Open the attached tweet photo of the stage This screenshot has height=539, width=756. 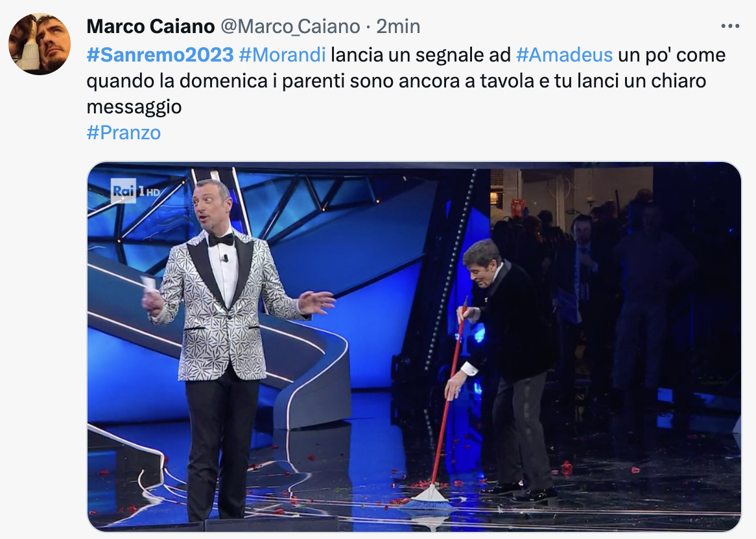pyautogui.click(x=414, y=347)
